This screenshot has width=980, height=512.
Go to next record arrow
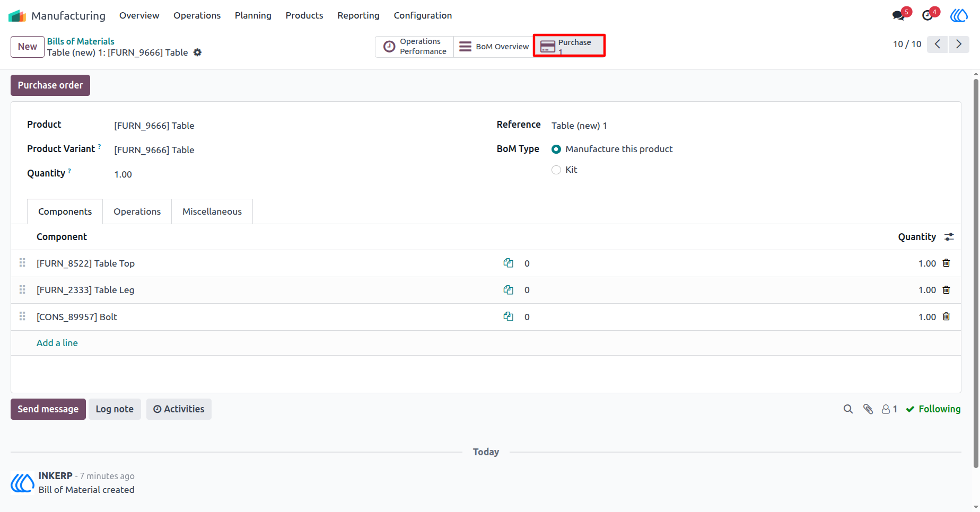click(x=959, y=44)
